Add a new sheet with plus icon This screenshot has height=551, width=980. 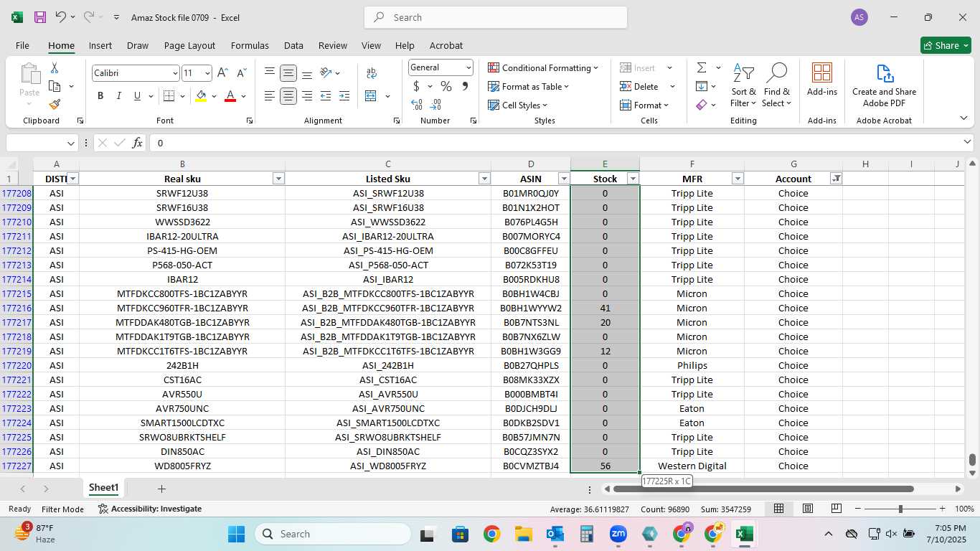coord(161,489)
